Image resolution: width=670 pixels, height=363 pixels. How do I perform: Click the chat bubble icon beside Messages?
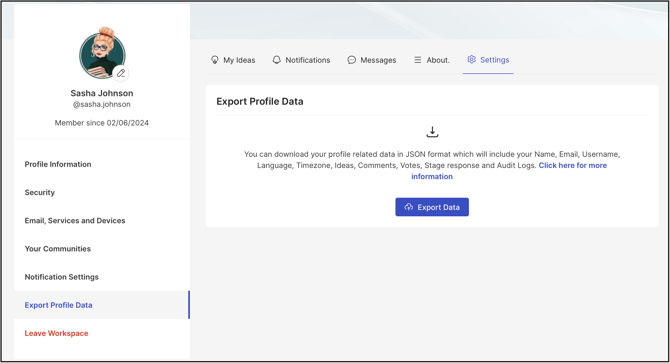point(351,60)
